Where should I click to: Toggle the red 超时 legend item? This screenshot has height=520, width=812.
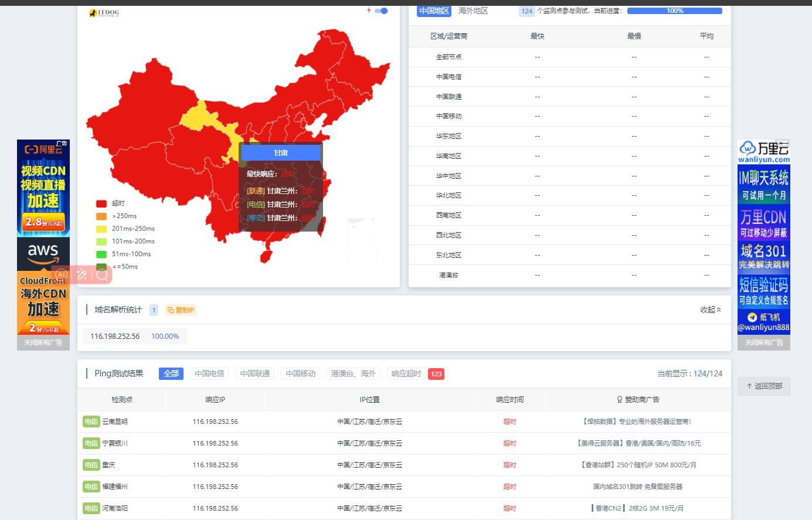tap(110, 203)
